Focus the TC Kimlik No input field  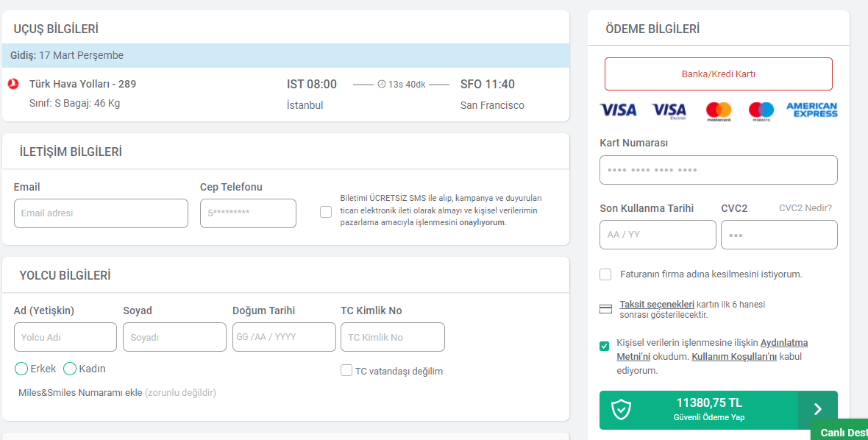[393, 337]
